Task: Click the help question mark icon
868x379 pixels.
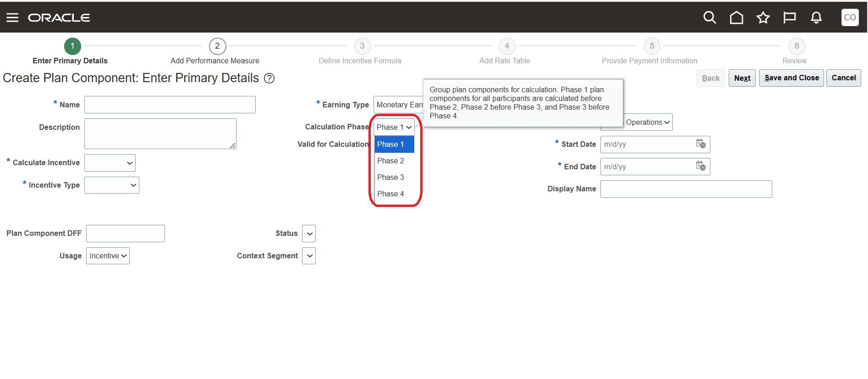Action: (x=269, y=78)
